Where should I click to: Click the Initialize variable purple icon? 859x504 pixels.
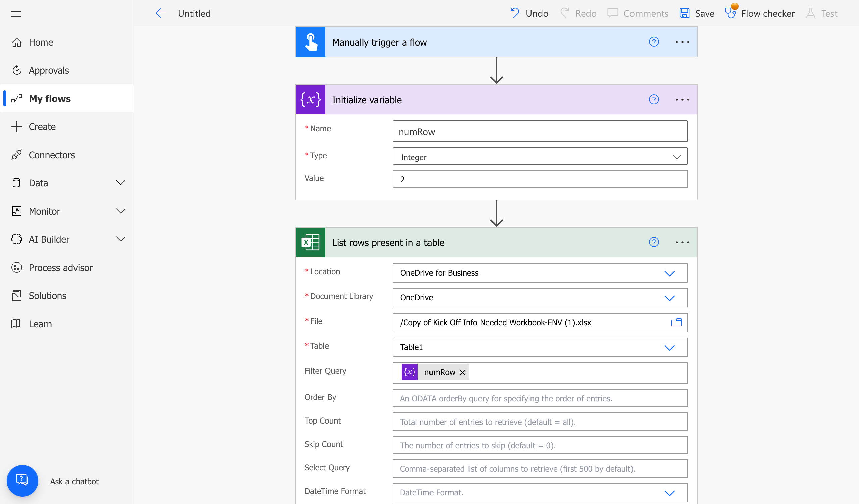click(x=310, y=100)
